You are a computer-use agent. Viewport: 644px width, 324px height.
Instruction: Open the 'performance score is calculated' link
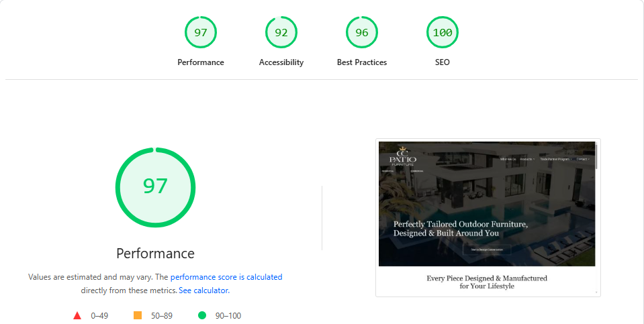coord(226,277)
